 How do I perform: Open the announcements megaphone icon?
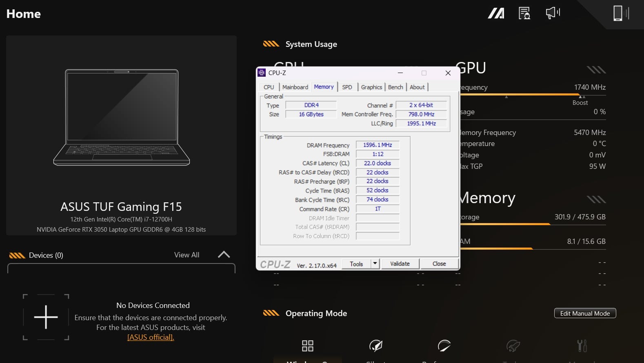tap(553, 13)
